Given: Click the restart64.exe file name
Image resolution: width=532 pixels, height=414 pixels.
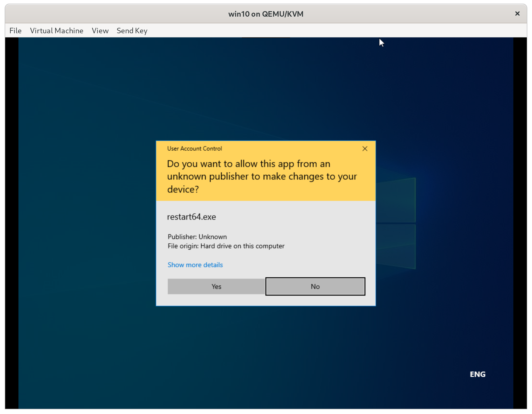Looking at the screenshot, I should [x=192, y=217].
